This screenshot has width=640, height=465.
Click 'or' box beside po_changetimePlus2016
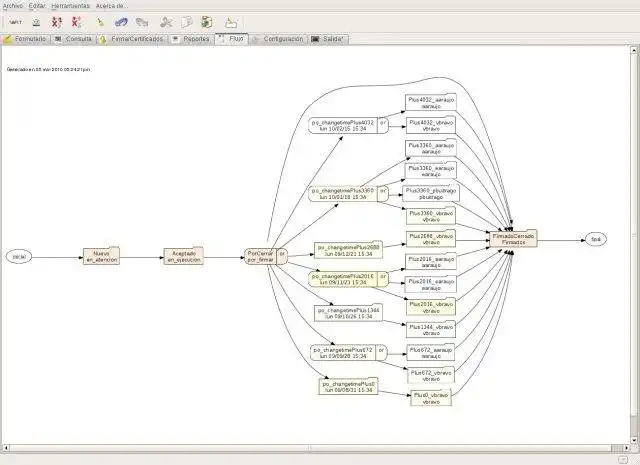coord(383,279)
